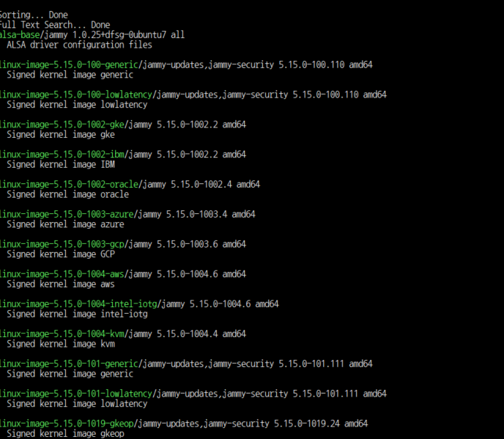Click 'Signed kernel image aws' description
This screenshot has height=439, width=504.
(61, 284)
